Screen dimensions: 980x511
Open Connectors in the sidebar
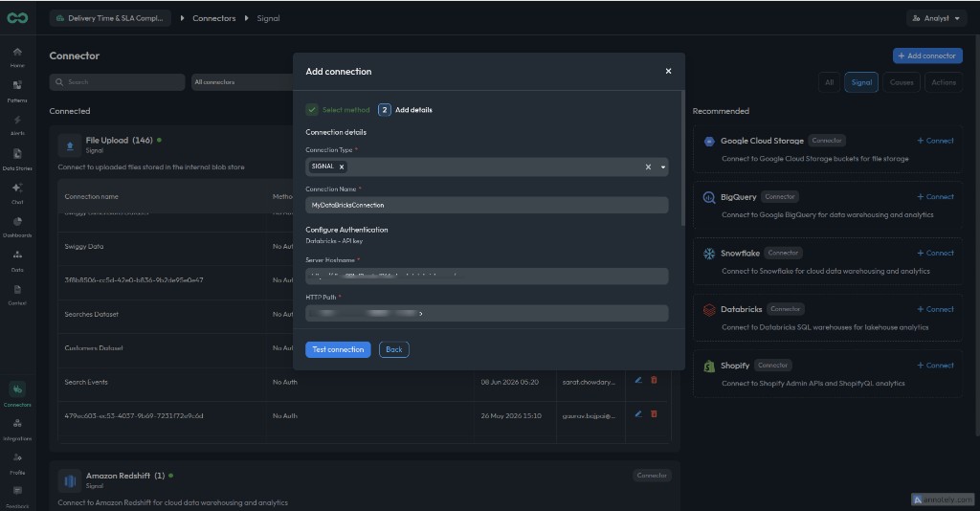pyautogui.click(x=17, y=395)
